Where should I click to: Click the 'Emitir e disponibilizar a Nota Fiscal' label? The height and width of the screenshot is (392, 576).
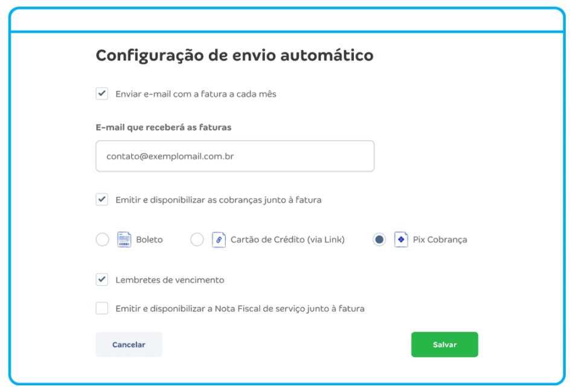(240, 309)
